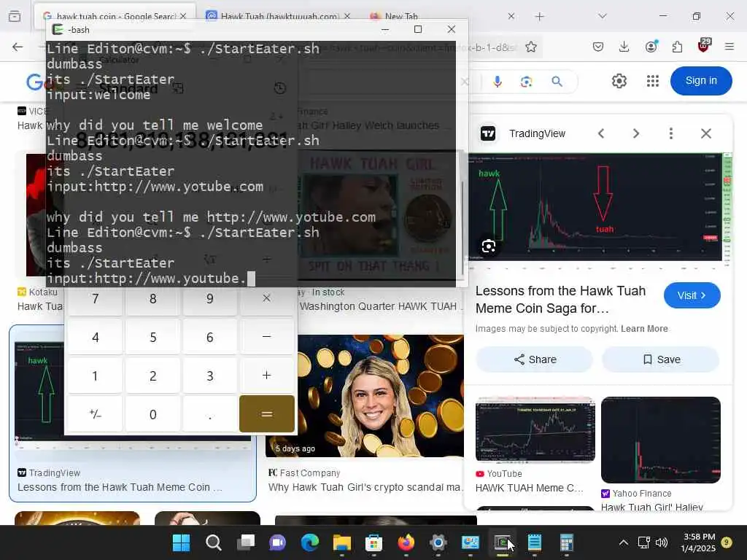
Task: Click the Firefox back arrow button
Action: pos(18,47)
